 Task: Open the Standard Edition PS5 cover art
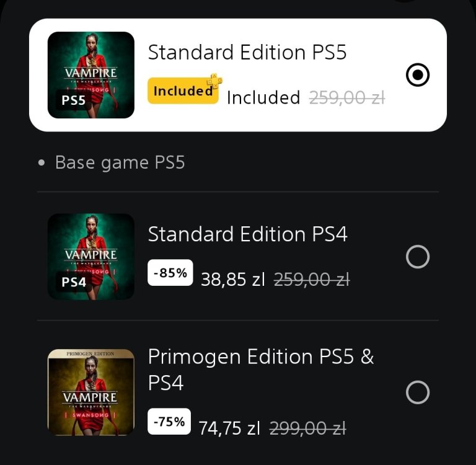(91, 75)
